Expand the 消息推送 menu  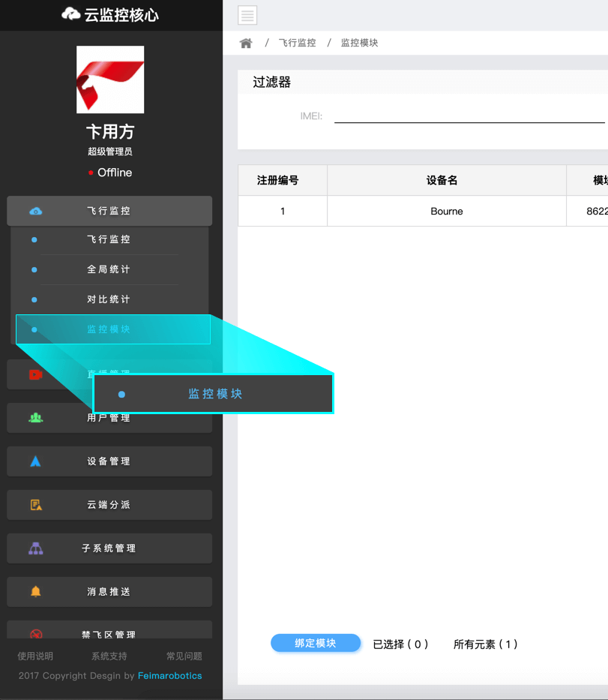109,591
